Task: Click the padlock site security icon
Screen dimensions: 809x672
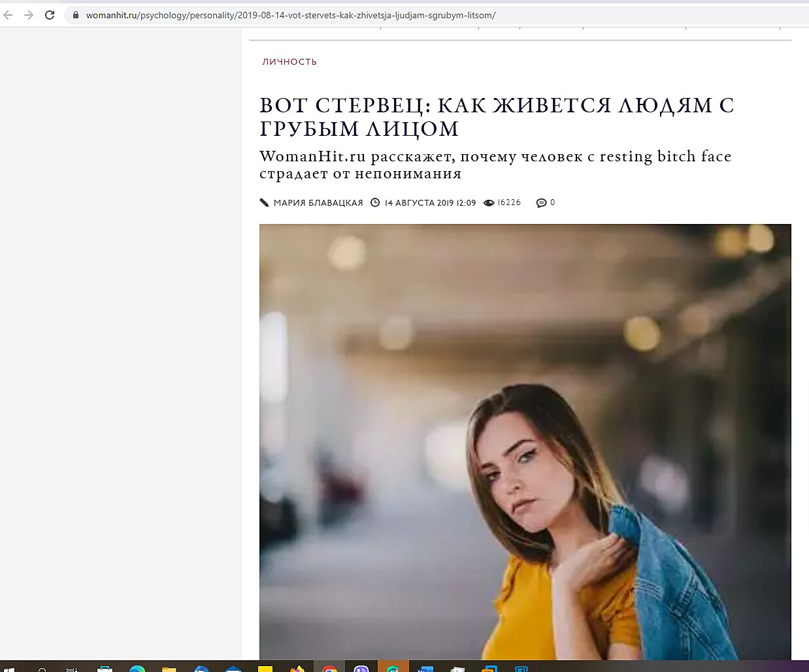Action: 75,15
